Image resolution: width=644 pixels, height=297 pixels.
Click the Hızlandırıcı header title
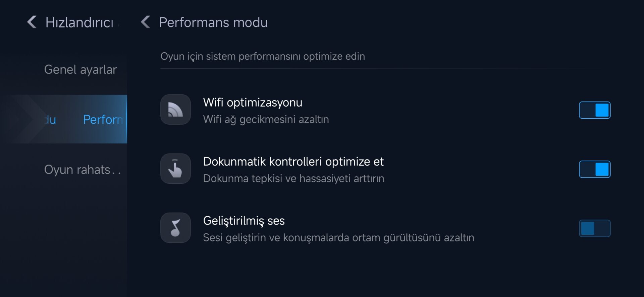pyautogui.click(x=79, y=22)
